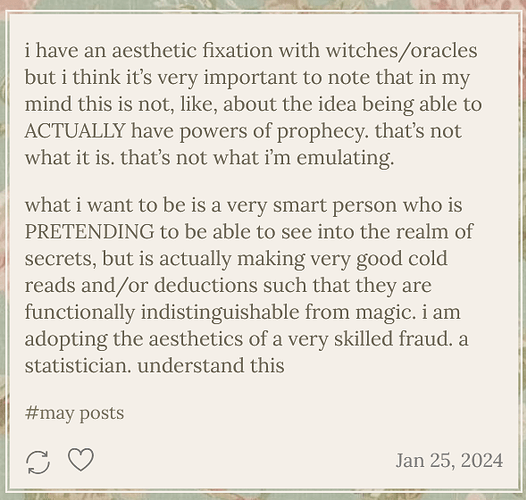Open the Jan 25, 2024 permalink

[449, 460]
